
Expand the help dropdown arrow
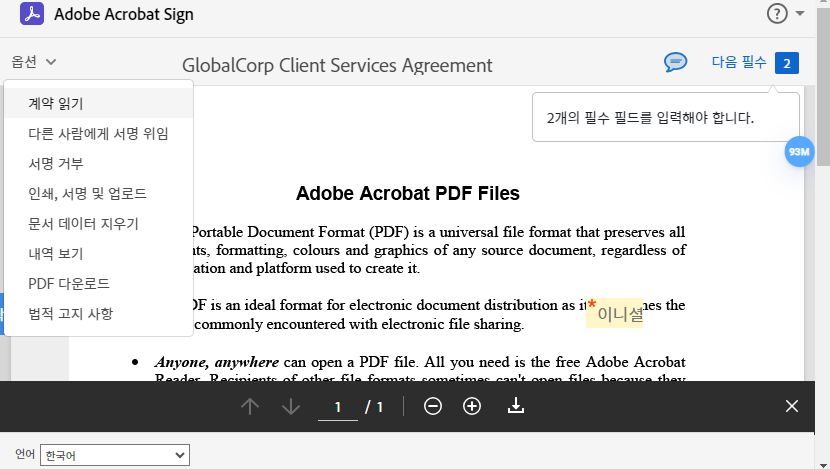[800, 14]
